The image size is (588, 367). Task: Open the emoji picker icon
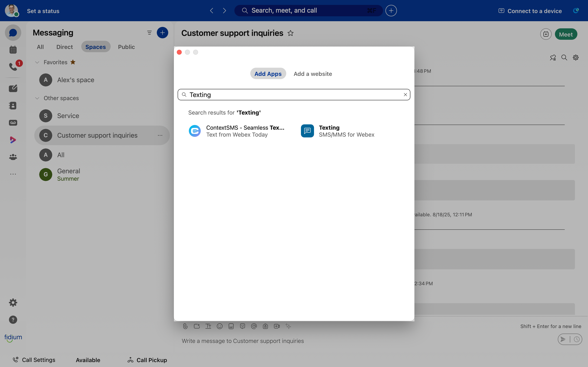[220, 326]
